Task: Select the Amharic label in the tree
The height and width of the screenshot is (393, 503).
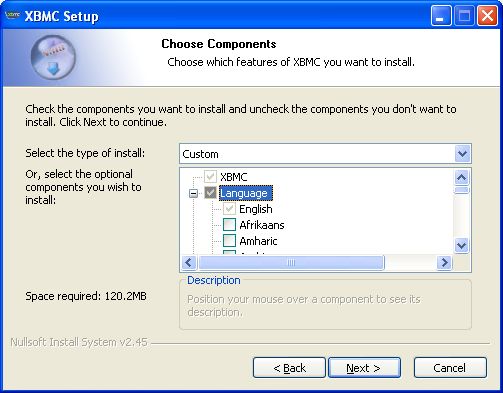Action: click(258, 241)
